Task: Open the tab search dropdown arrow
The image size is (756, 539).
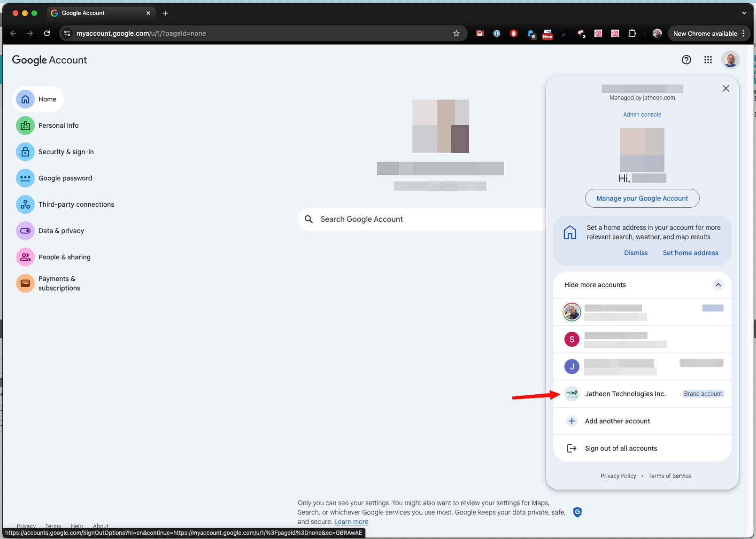Action: (744, 13)
